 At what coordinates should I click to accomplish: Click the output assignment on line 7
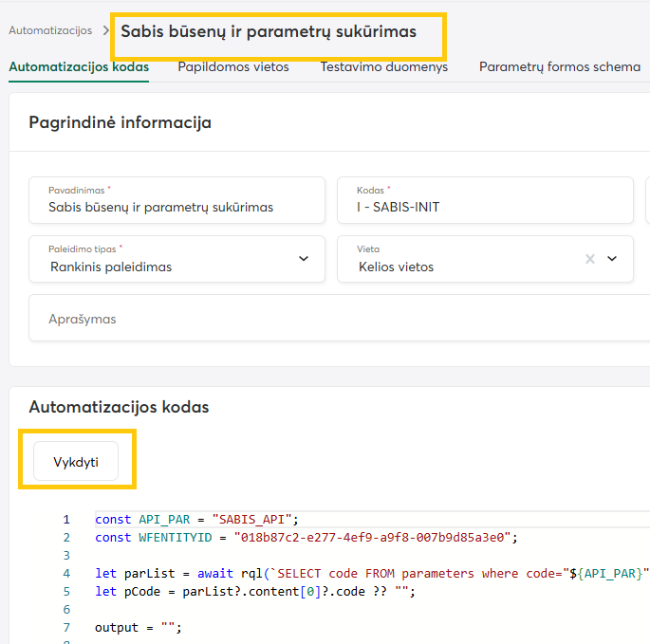pyautogui.click(x=138, y=628)
